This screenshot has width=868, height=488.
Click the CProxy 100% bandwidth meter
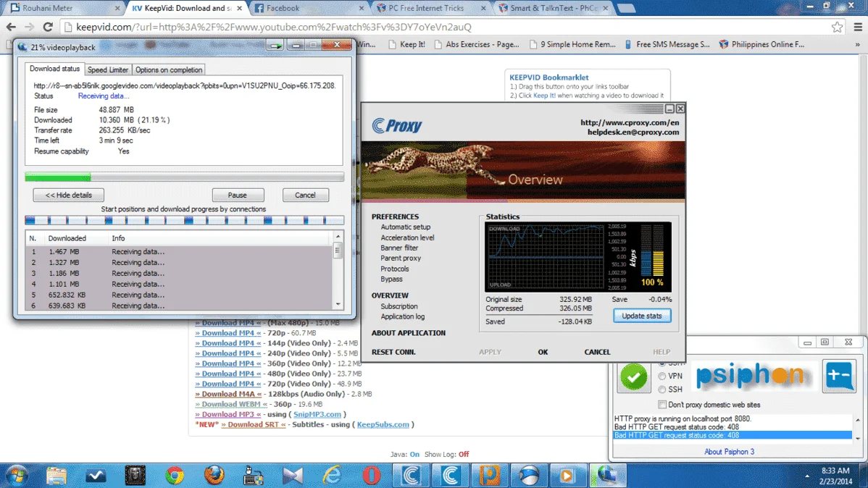[652, 257]
